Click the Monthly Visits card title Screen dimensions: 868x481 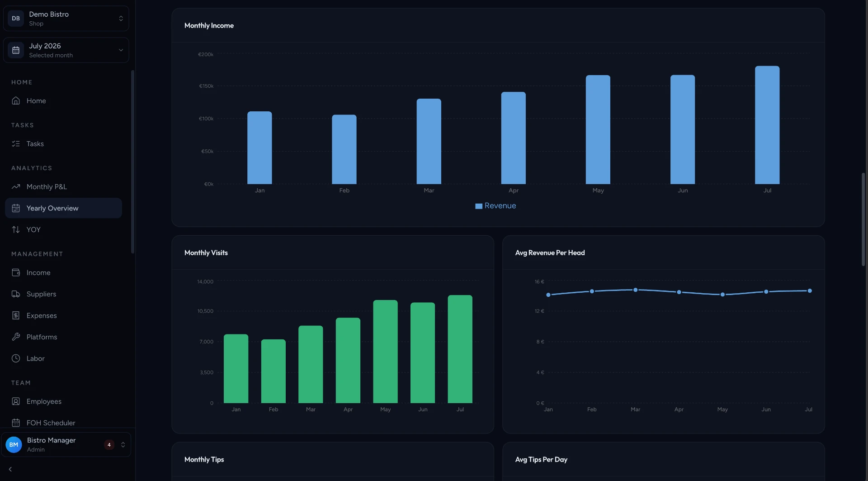pos(206,252)
